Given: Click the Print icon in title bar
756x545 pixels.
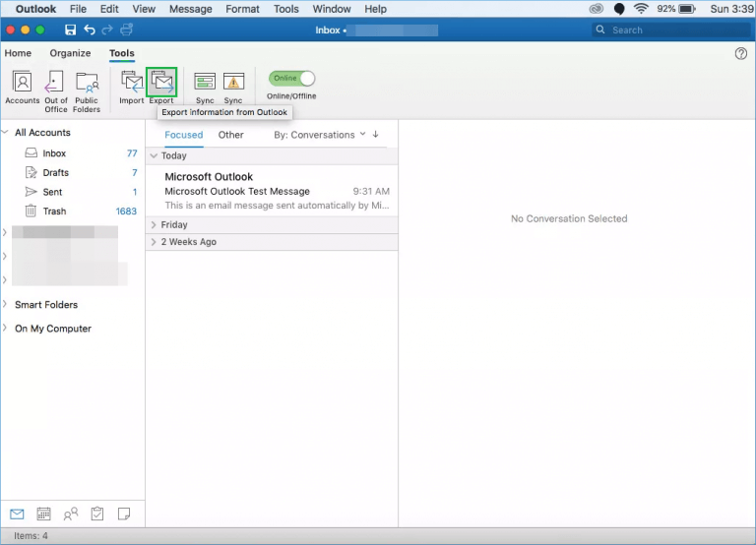Looking at the screenshot, I should [126, 30].
